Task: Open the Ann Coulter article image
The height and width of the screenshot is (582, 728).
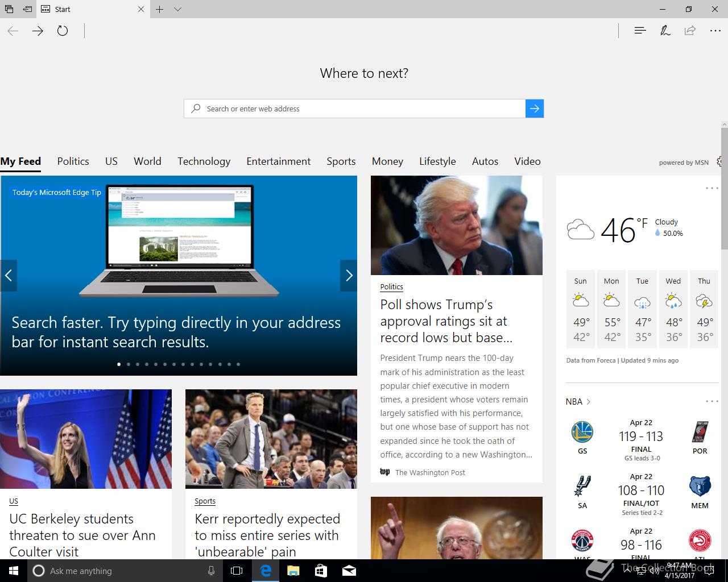Action: pyautogui.click(x=86, y=439)
